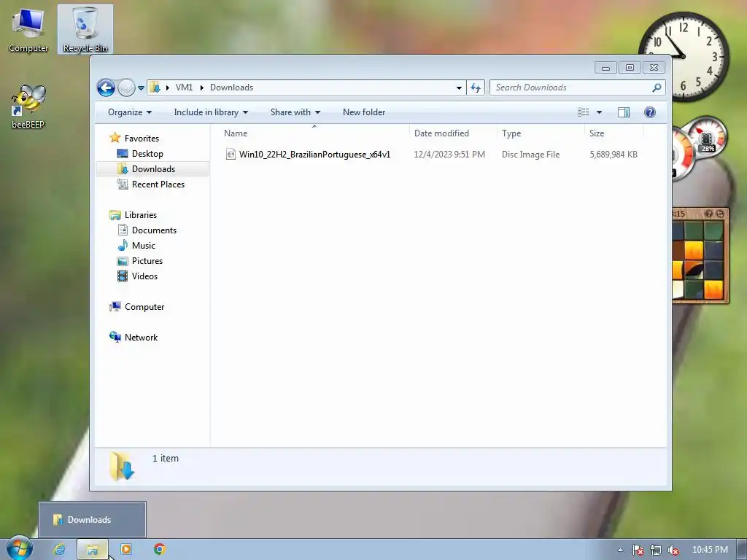Select the Computer desktop icon

pyautogui.click(x=28, y=29)
